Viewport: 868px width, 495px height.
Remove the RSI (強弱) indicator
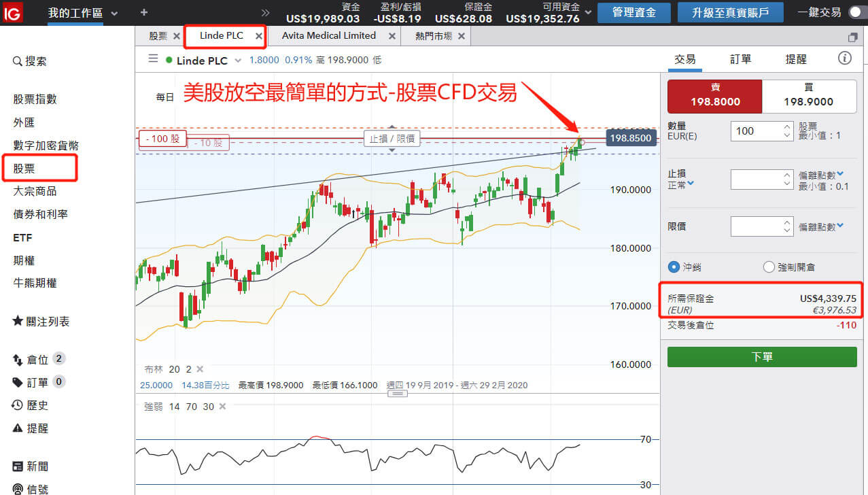tap(222, 406)
